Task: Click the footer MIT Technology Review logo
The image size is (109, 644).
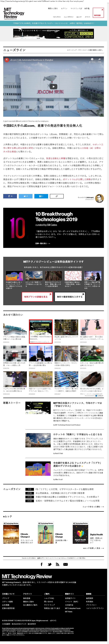Action: click(27, 577)
